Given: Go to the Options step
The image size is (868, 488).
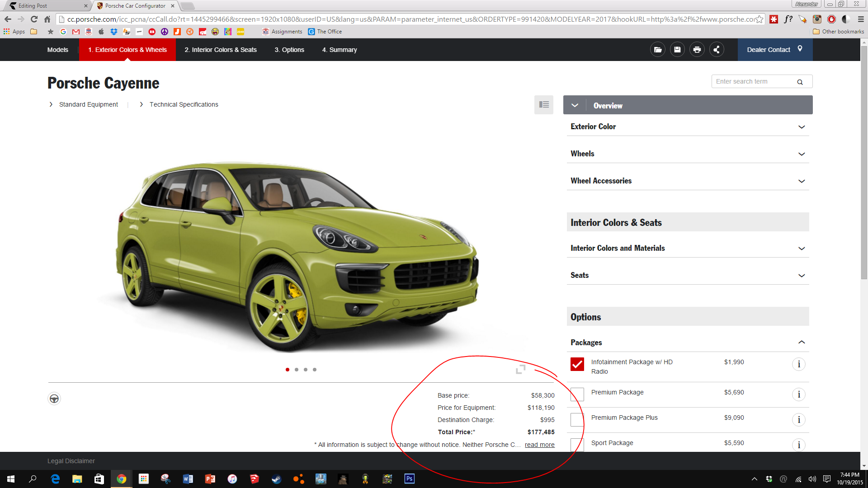Looking at the screenshot, I should click(x=289, y=50).
